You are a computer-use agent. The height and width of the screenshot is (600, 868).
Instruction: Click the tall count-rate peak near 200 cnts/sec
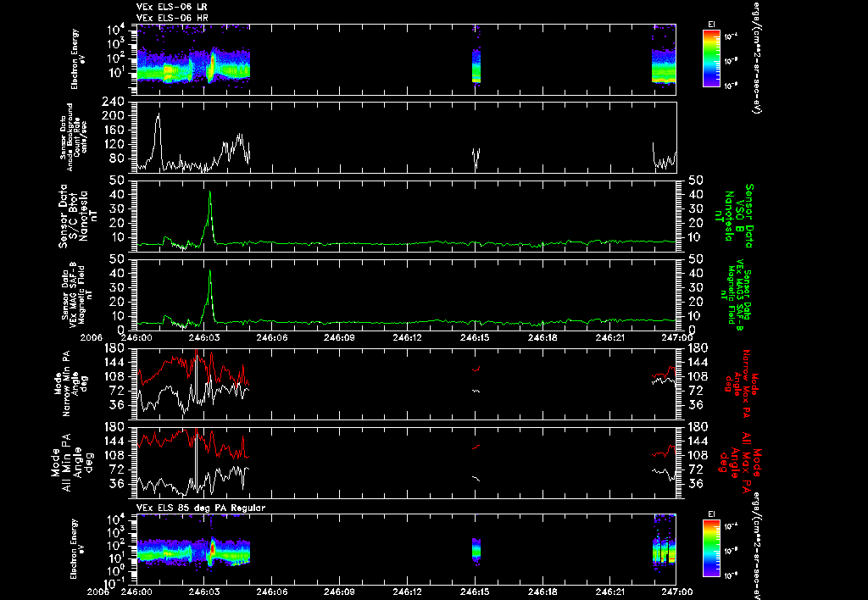pyautogui.click(x=159, y=114)
